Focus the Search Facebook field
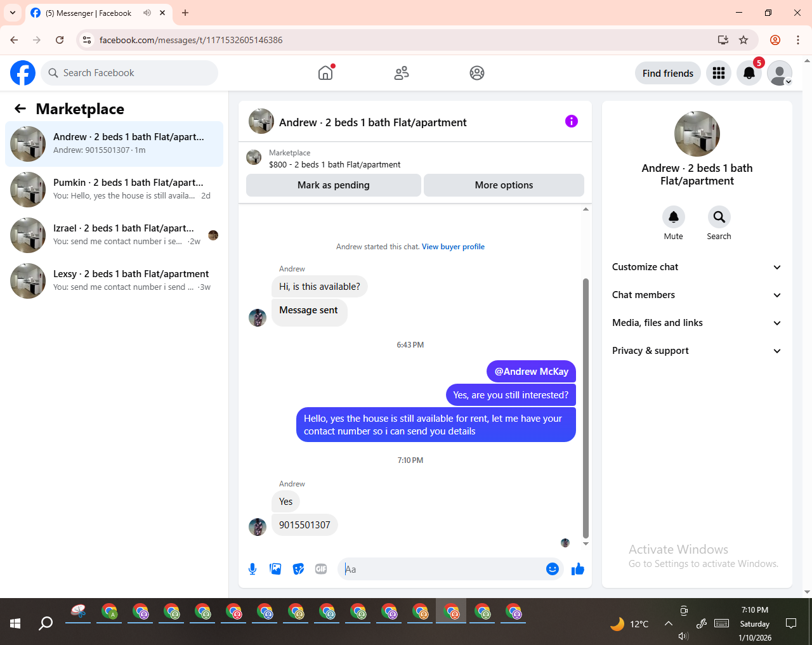 (x=129, y=73)
